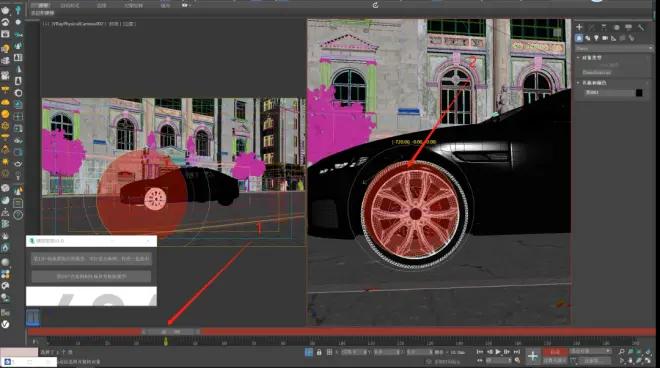Open the key selection dropdown next to Auto Key
The width and height of the screenshot is (660, 368).
[x=590, y=351]
